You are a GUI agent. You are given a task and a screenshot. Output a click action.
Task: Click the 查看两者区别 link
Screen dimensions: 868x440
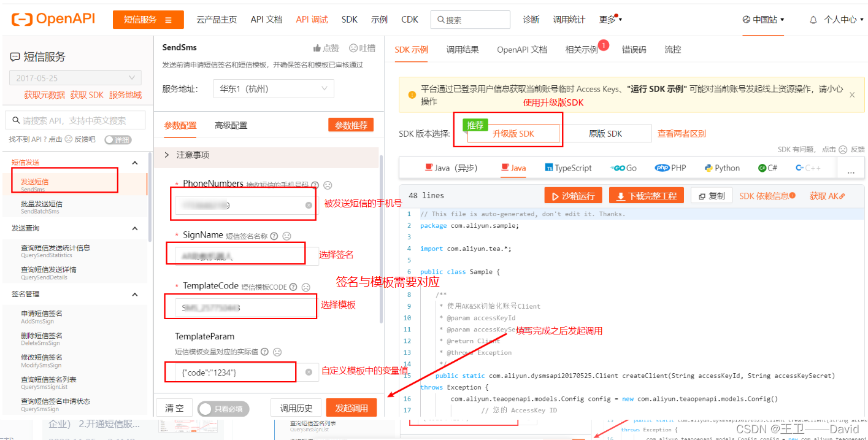(x=682, y=133)
